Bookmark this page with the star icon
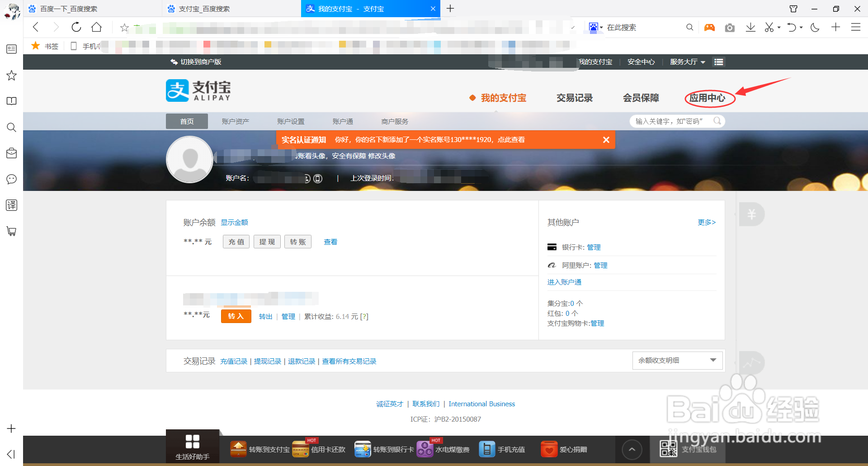This screenshot has height=466, width=868. 124,28
